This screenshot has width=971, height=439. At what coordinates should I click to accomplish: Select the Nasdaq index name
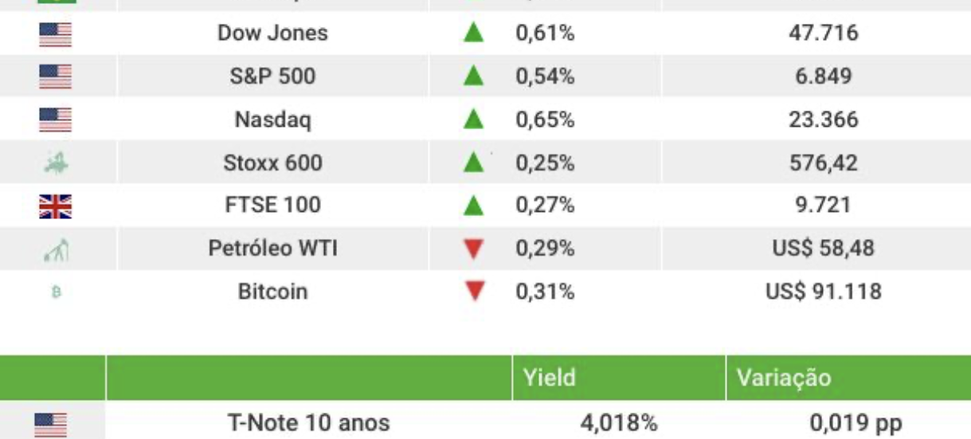click(x=273, y=120)
